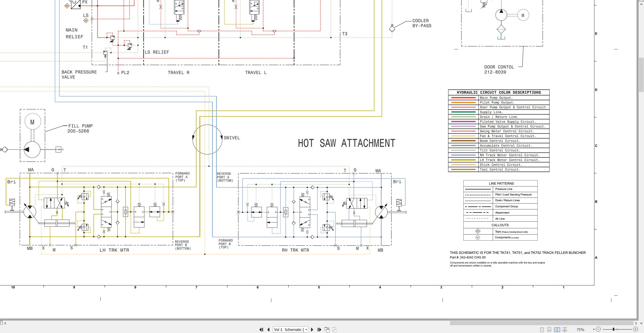Click the TRAVEL R label

point(179,73)
